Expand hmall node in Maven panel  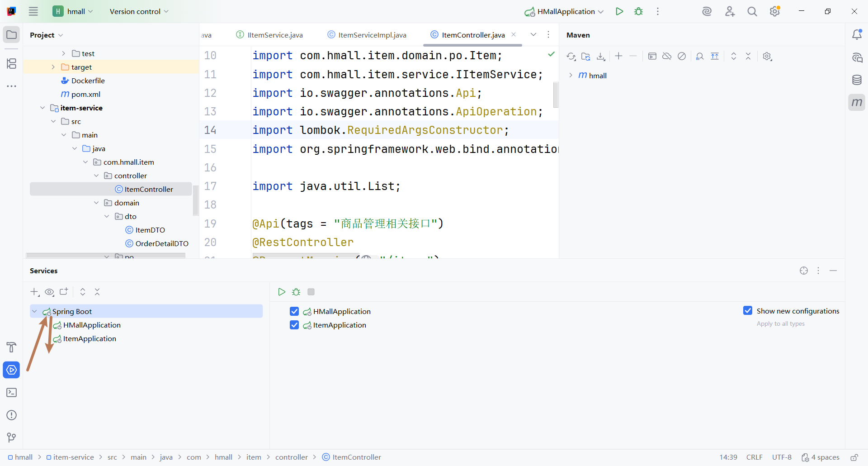pyautogui.click(x=571, y=75)
